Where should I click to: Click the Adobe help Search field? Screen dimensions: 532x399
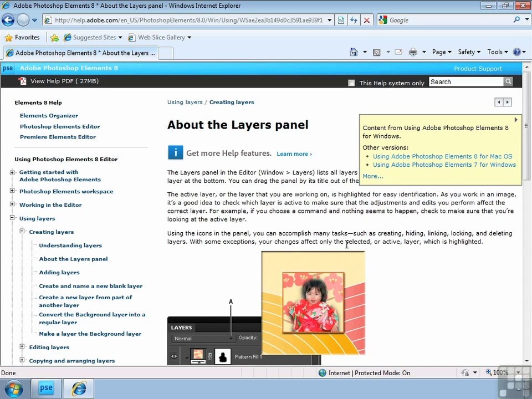[x=467, y=82]
